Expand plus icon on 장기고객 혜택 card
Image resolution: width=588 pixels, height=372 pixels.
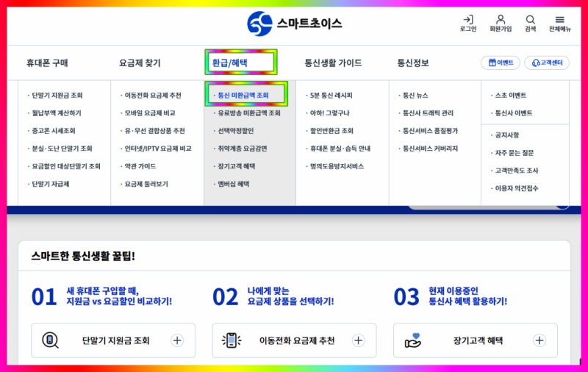pos(539,340)
